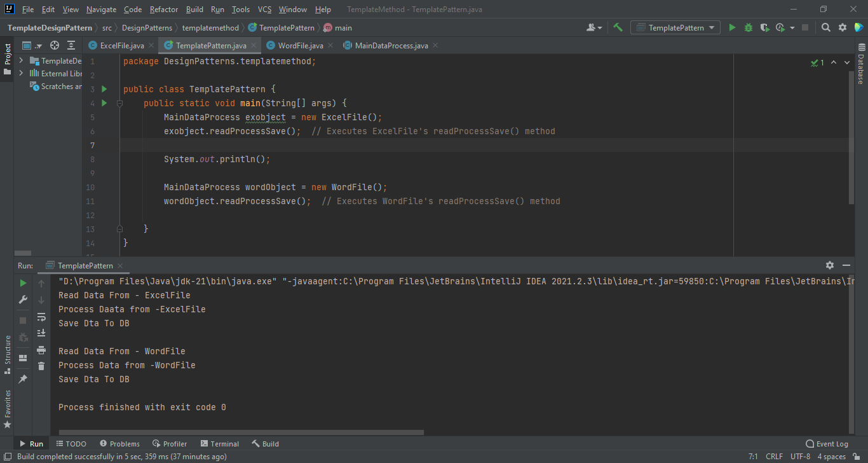Image resolution: width=868 pixels, height=463 pixels.
Task: Hide the Run tool window with minus icon
Action: pyautogui.click(x=846, y=265)
